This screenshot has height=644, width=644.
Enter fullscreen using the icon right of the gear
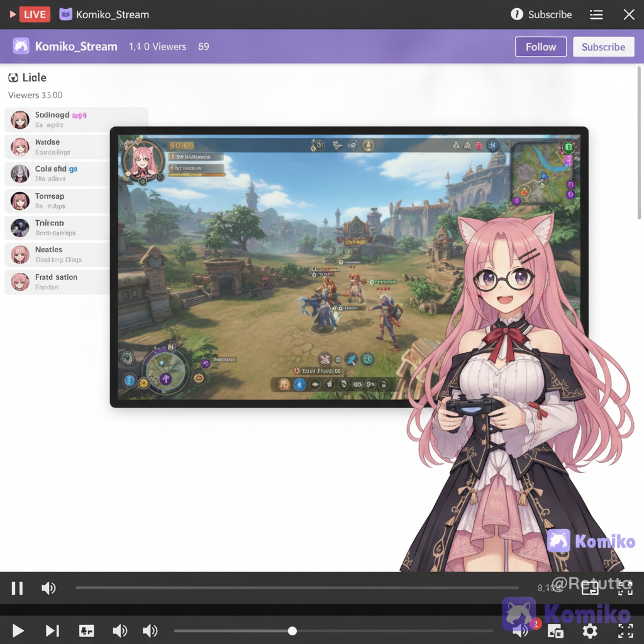626,631
